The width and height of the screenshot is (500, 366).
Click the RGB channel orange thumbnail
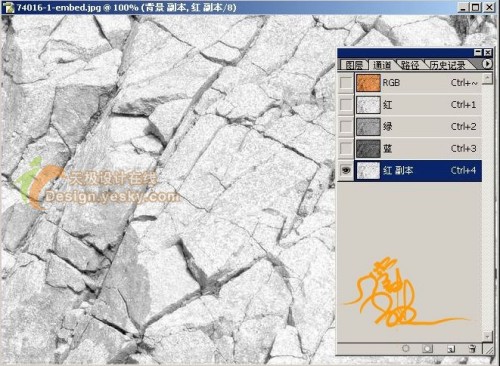[368, 83]
